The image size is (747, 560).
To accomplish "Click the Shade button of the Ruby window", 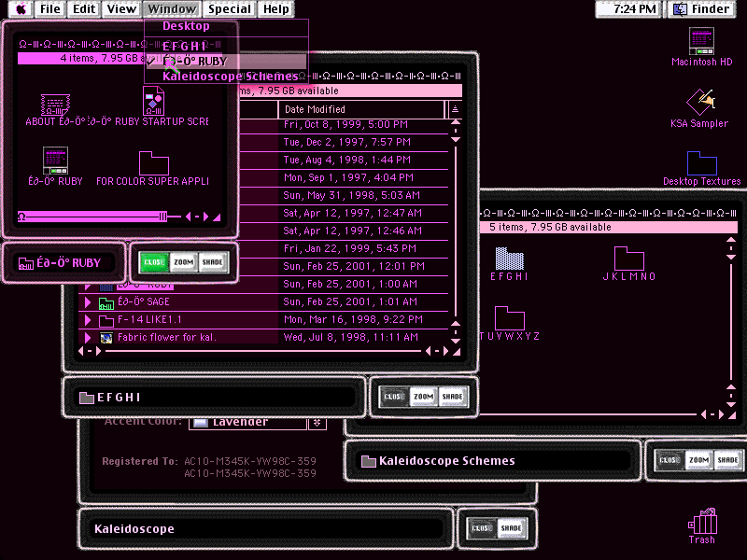I will (x=213, y=262).
